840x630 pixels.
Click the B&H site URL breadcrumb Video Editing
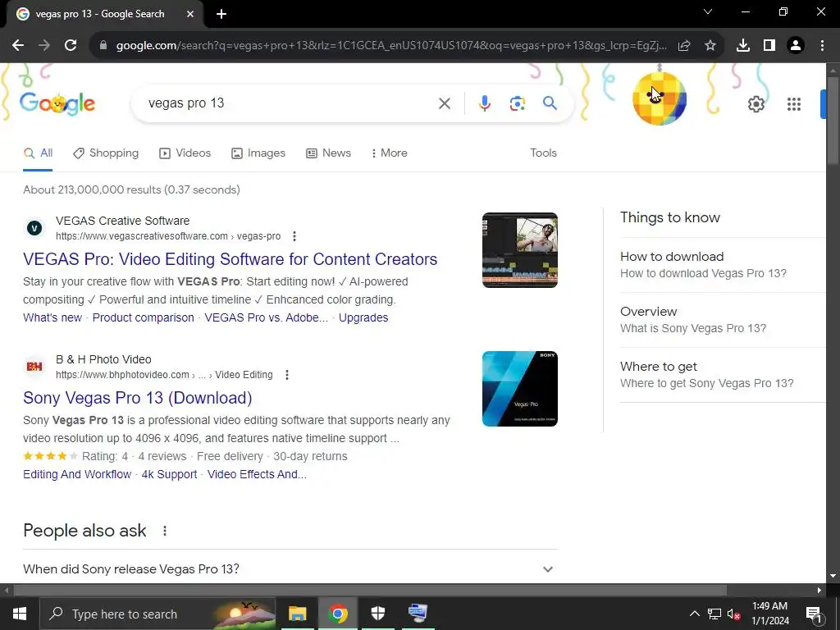tap(244, 375)
